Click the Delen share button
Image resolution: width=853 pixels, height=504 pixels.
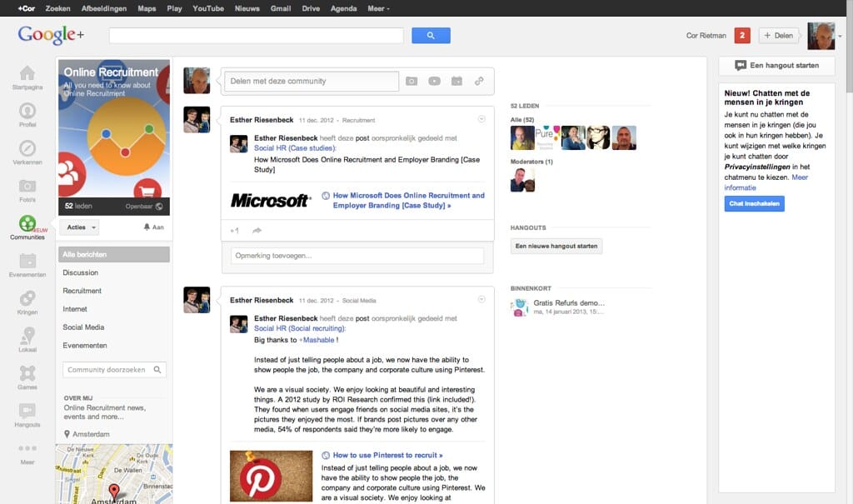pos(779,35)
